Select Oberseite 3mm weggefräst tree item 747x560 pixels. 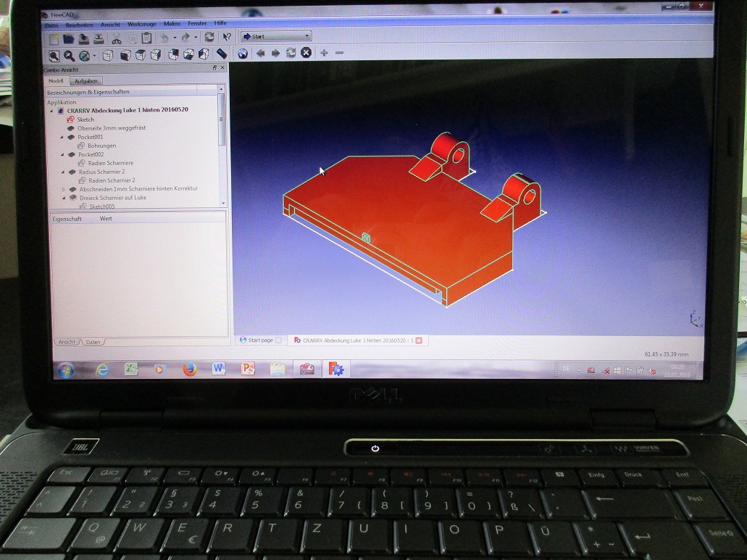112,128
